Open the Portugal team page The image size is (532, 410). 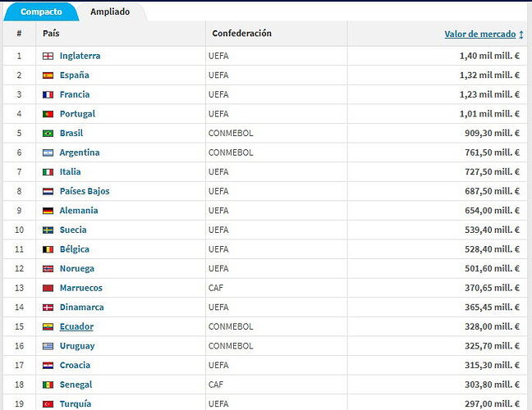pos(77,114)
